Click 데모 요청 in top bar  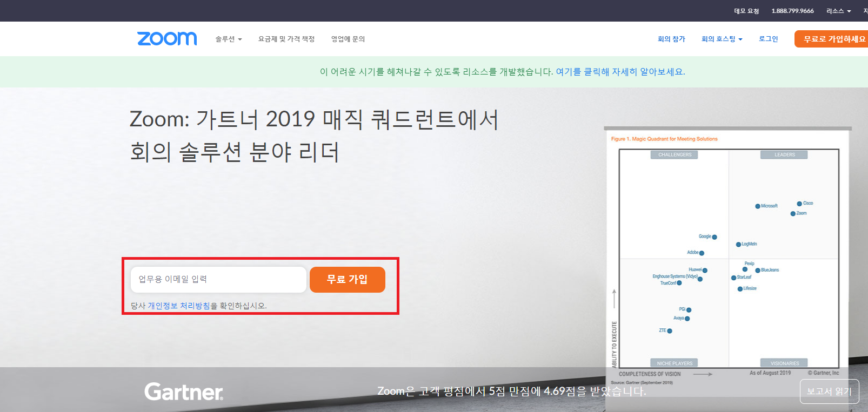click(746, 11)
